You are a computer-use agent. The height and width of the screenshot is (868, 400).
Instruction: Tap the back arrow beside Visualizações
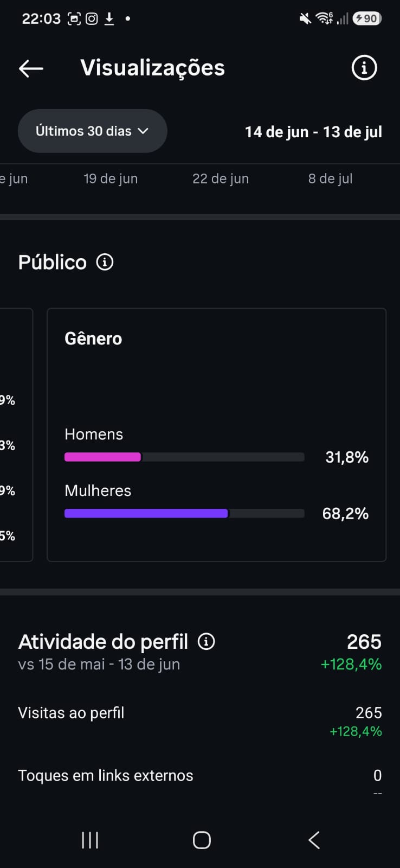[31, 68]
